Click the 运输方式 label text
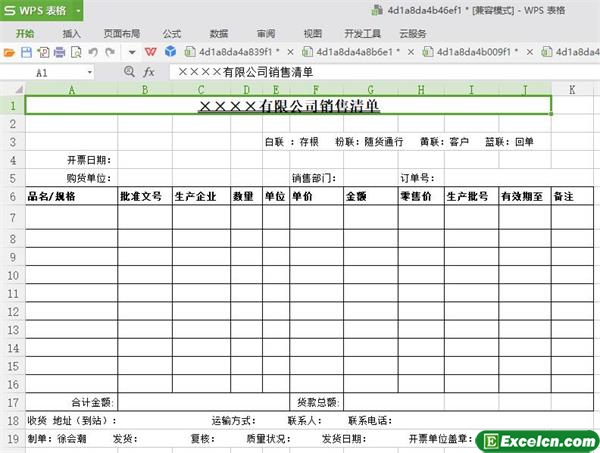Screen dimensions: 600x453 tap(233, 420)
